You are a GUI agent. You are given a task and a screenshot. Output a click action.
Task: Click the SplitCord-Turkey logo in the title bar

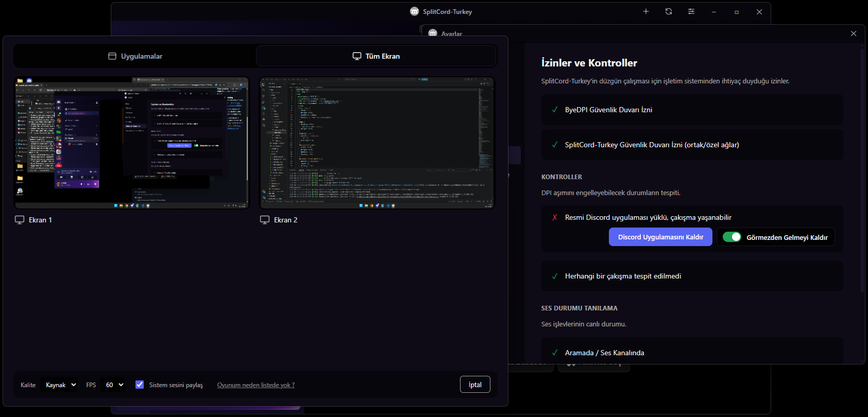pyautogui.click(x=415, y=11)
